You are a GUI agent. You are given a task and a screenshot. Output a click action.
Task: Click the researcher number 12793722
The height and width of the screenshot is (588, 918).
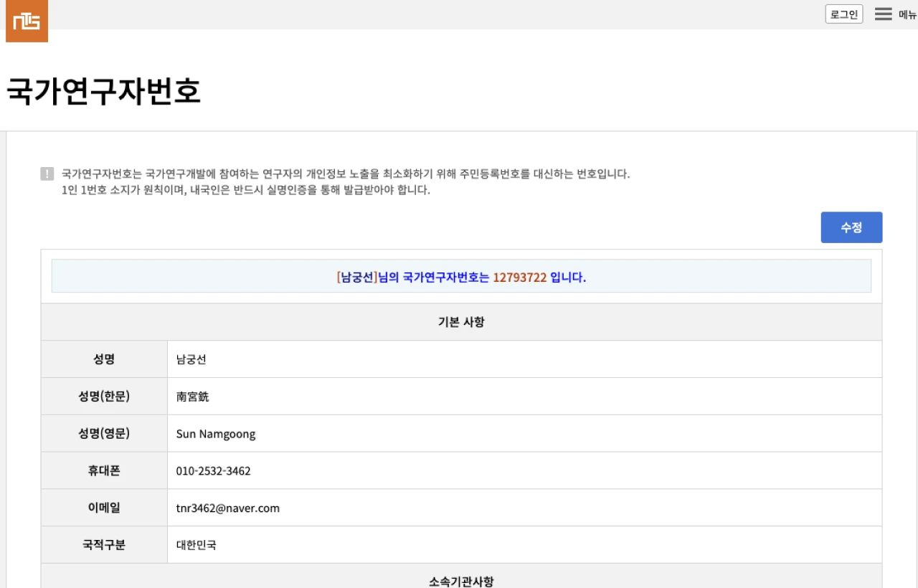click(520, 278)
